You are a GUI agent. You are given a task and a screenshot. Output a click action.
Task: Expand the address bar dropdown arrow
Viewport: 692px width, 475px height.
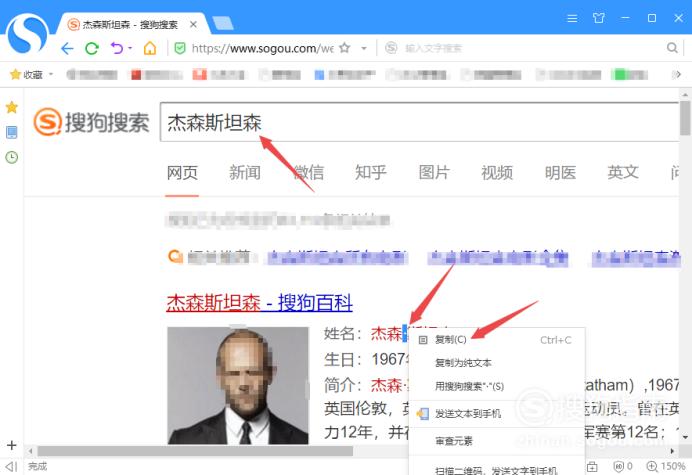pyautogui.click(x=364, y=48)
